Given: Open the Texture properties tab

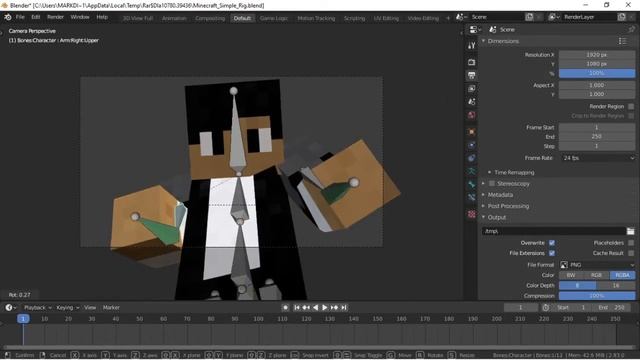Looking at the screenshot, I should [471, 214].
